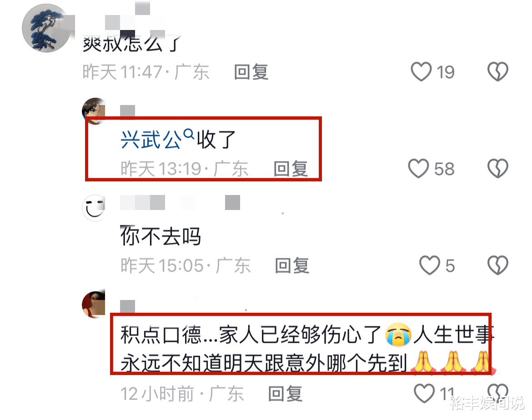Like the comment with 19 likes
532x420 pixels.
tap(421, 71)
